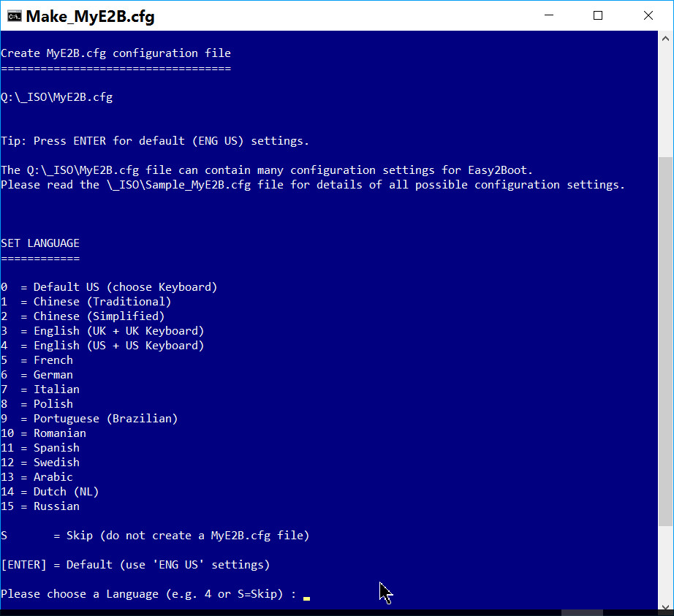Select the 'Italian' language option

click(x=56, y=389)
